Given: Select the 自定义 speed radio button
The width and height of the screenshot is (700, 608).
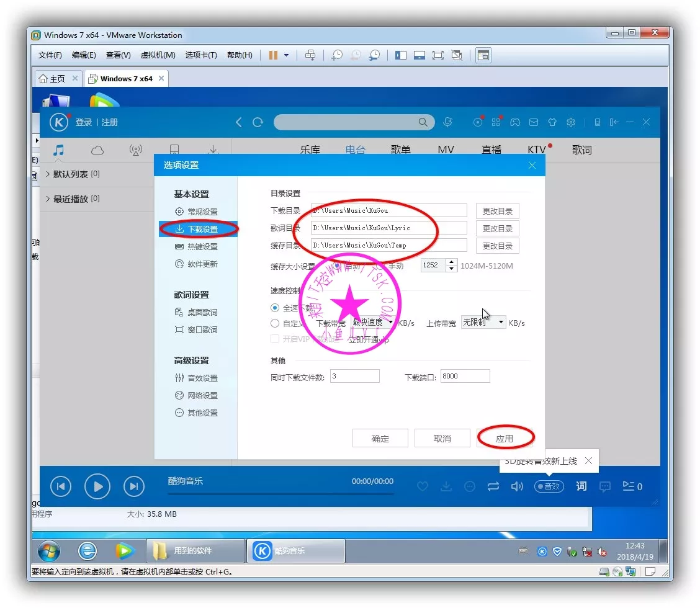Looking at the screenshot, I should tap(275, 323).
